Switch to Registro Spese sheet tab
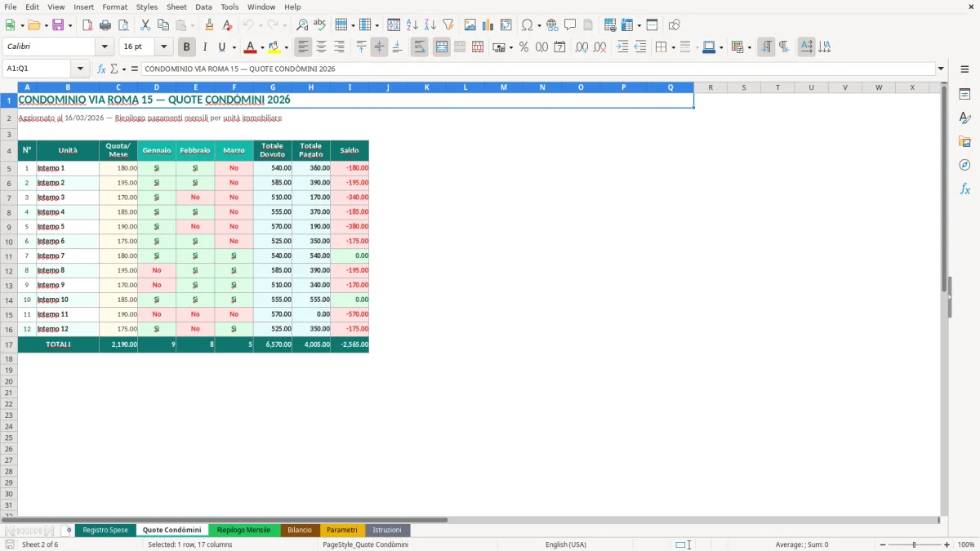The image size is (980, 551). tap(105, 530)
